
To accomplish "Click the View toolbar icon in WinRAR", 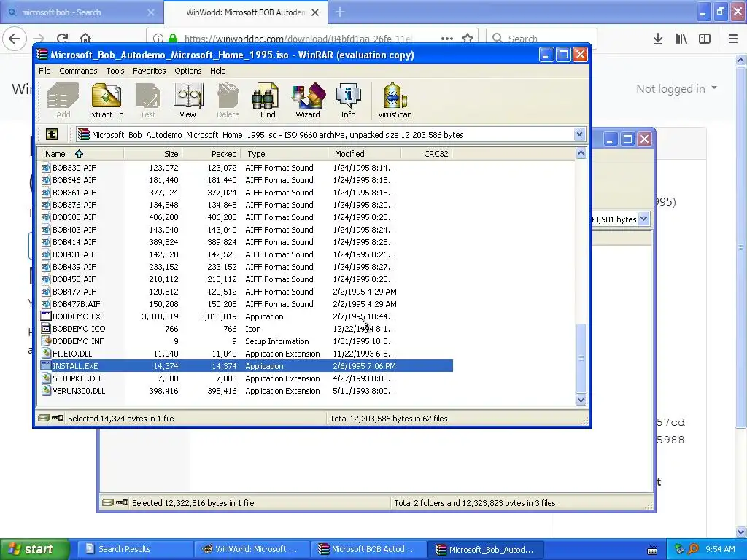I will pyautogui.click(x=187, y=101).
